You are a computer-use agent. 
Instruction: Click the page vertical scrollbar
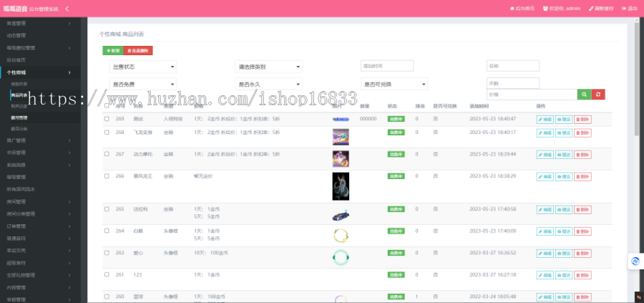(x=637, y=78)
